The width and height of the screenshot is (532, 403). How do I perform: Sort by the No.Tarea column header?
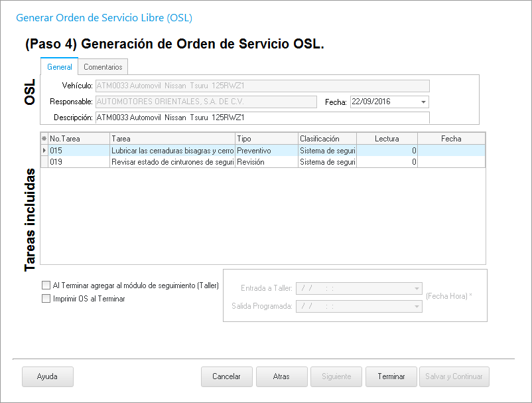pyautogui.click(x=78, y=139)
